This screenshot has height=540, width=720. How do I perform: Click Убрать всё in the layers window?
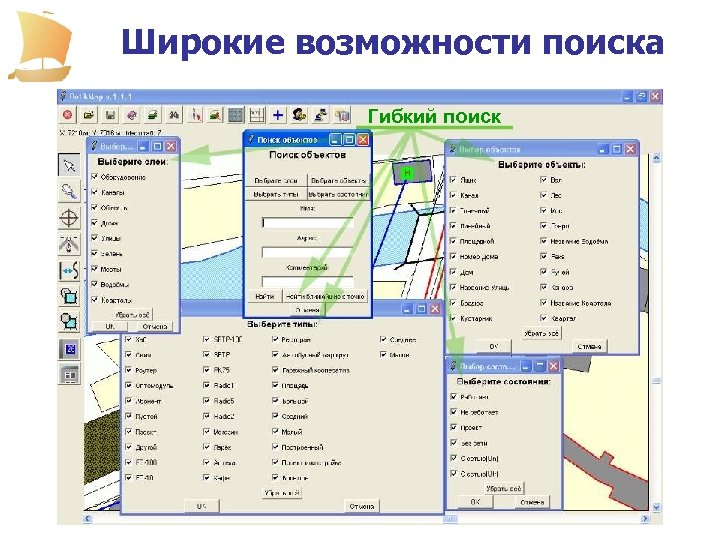133,315
